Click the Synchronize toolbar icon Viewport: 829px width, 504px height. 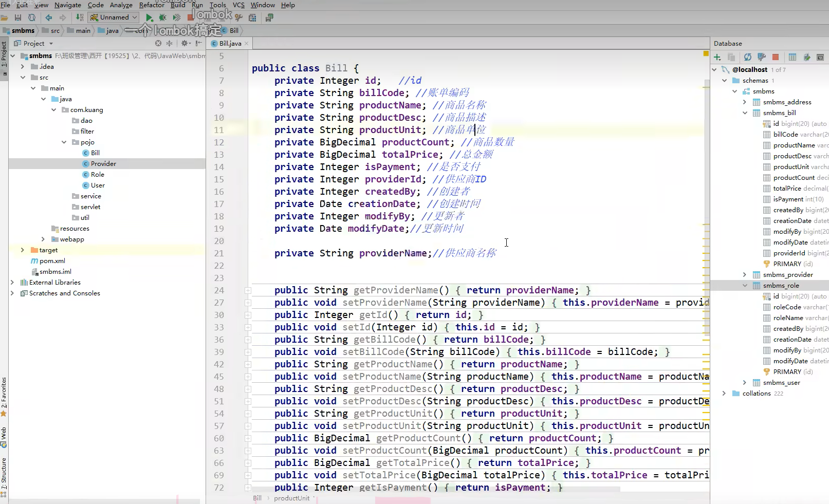point(32,17)
